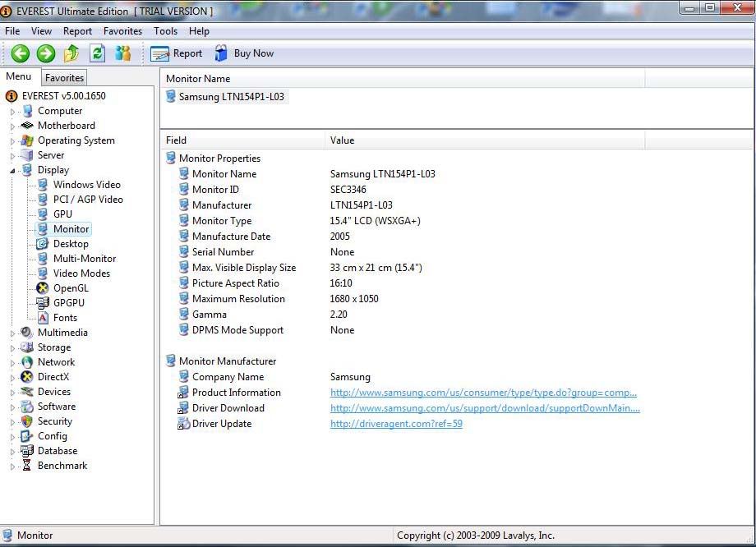Open the Driver Download support link

click(x=485, y=408)
